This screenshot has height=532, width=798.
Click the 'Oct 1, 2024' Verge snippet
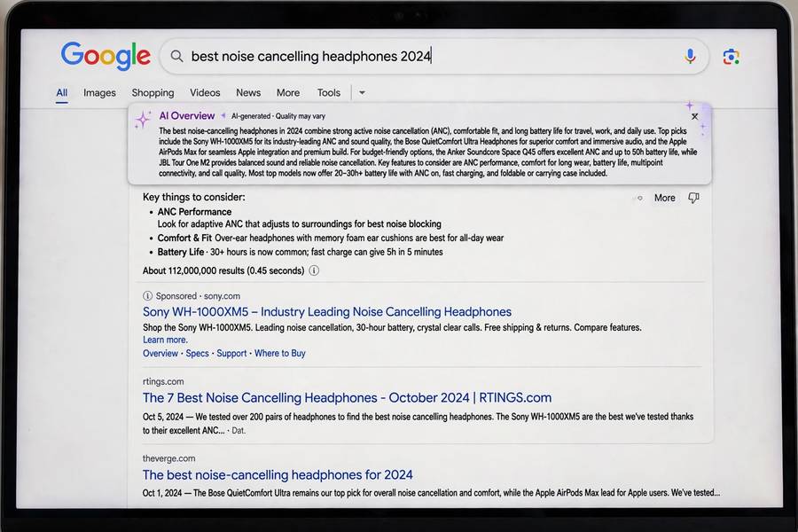pyautogui.click(x=431, y=493)
